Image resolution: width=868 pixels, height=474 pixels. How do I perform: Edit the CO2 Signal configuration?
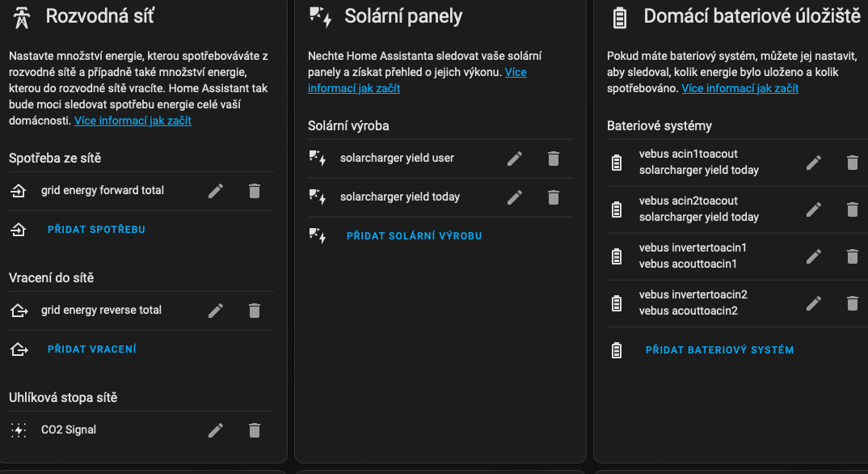click(216, 430)
